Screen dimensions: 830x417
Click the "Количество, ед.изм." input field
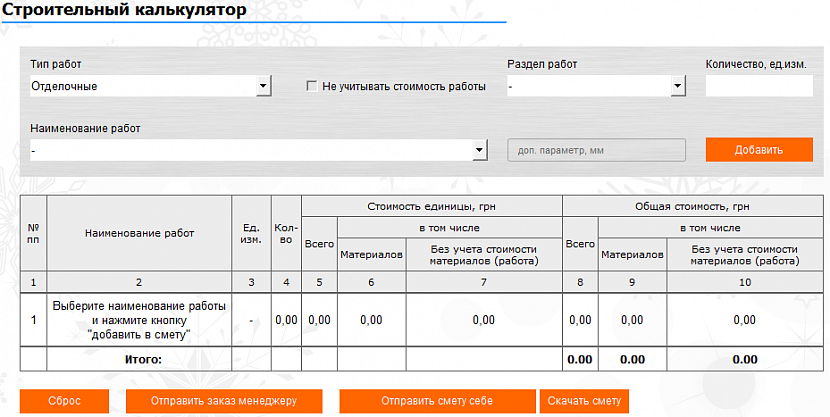tap(758, 87)
